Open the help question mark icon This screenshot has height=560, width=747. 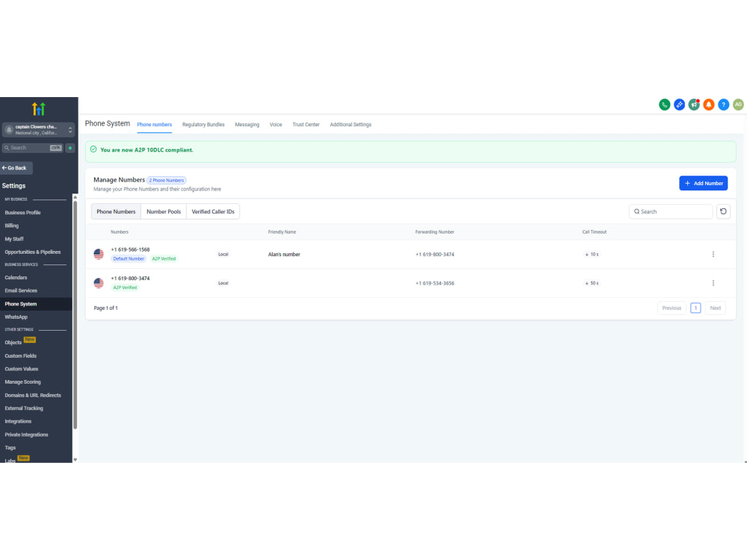[x=723, y=105]
